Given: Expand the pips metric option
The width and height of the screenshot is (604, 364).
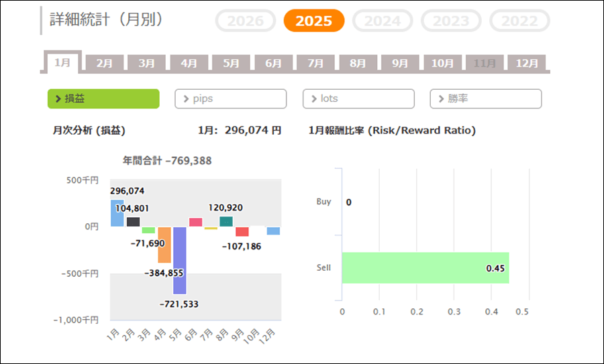Looking at the screenshot, I should tap(230, 99).
